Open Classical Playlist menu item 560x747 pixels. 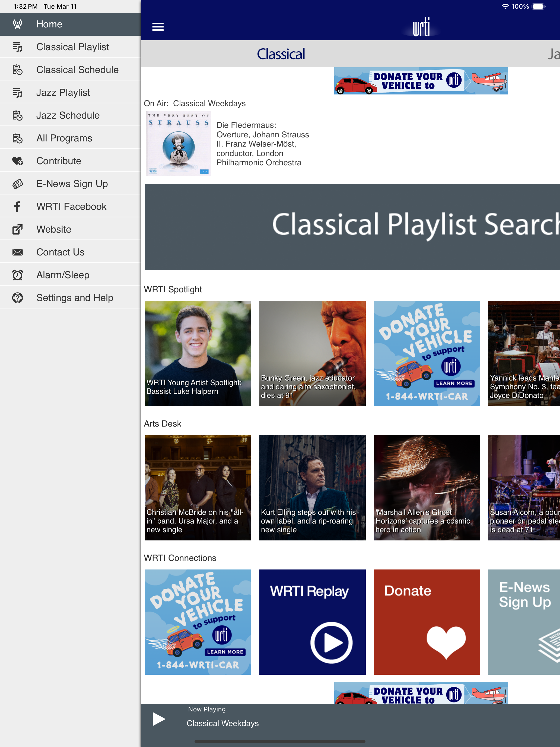point(70,47)
